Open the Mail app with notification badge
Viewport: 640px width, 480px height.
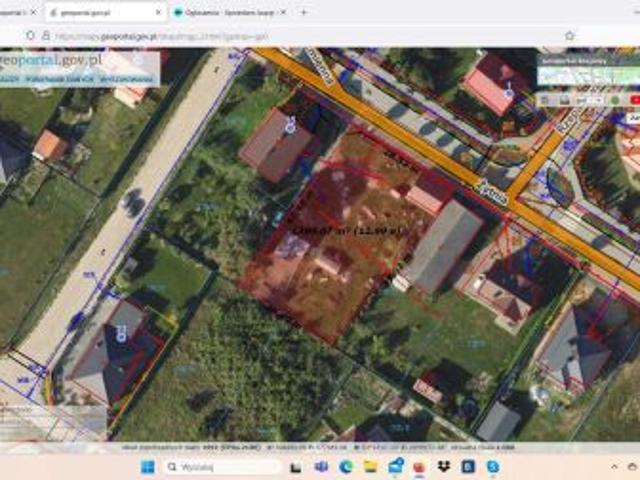(x=396, y=466)
